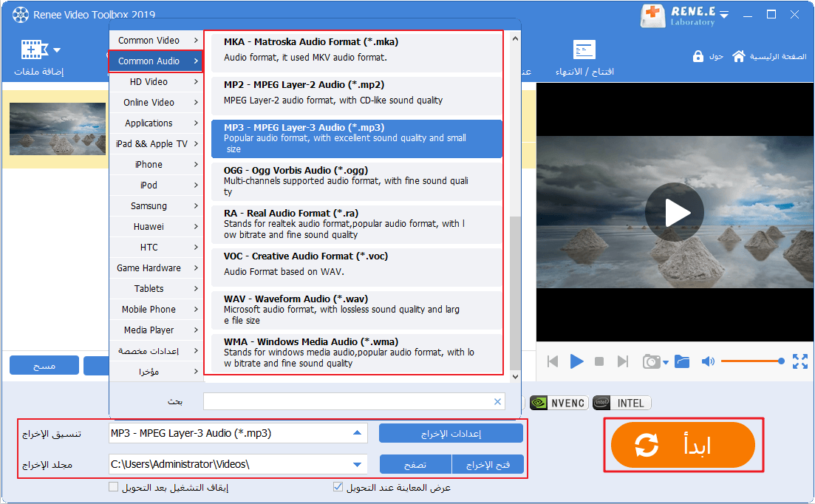Enter fullscreen with the expand arrows icon
The width and height of the screenshot is (815, 504).
pyautogui.click(x=800, y=361)
